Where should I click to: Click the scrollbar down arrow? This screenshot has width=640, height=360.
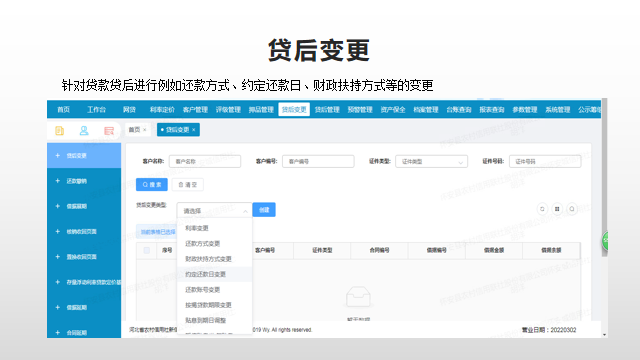click(604, 335)
